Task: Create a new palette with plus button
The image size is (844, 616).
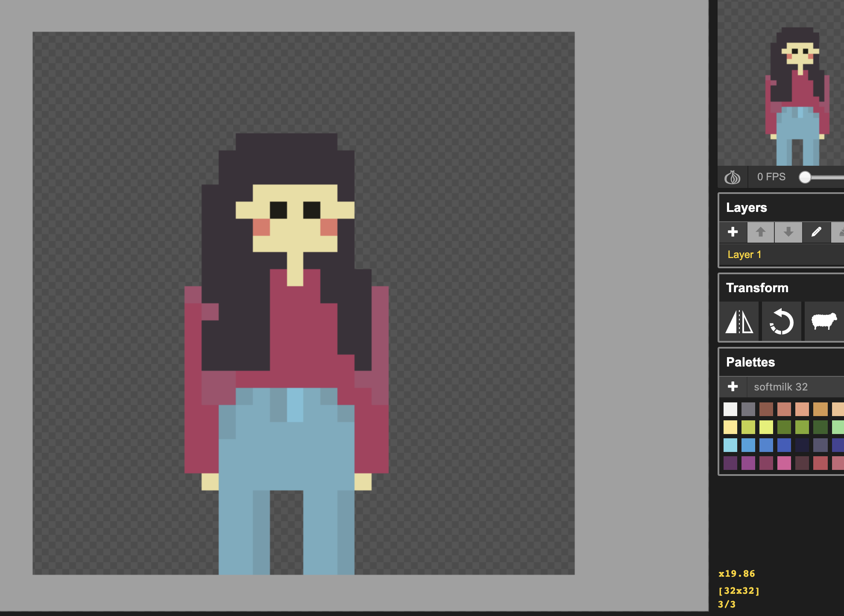Action: point(733,387)
